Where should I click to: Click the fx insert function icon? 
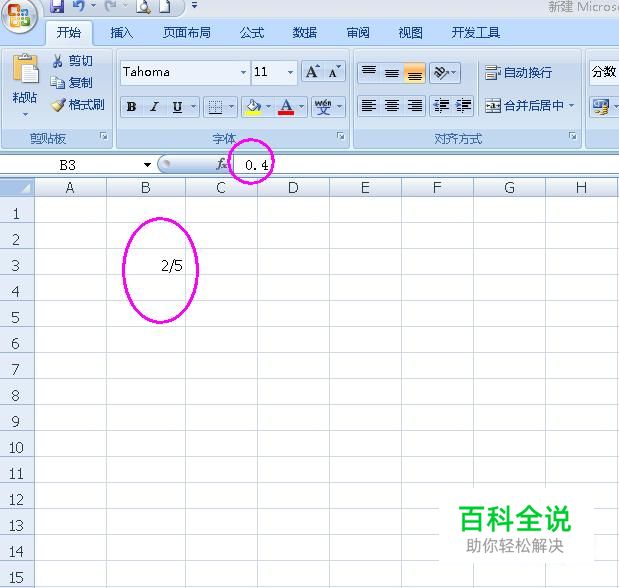pos(221,163)
